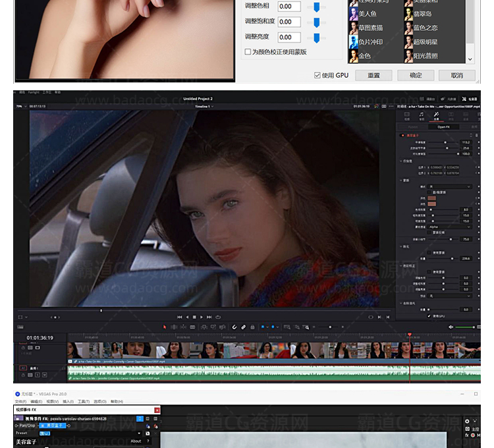Toggle the show mask checkbox in inspector
494x448 pixels.
tap(429, 192)
